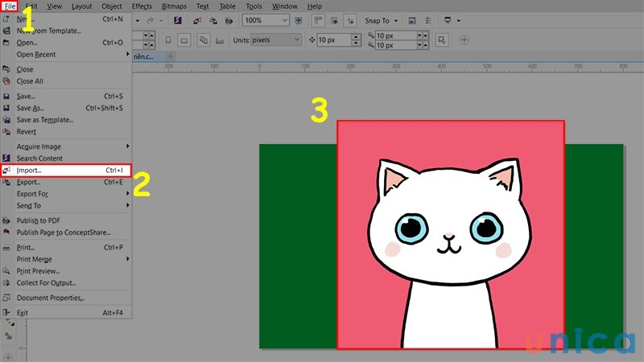Open the Effects menu
The height and width of the screenshot is (362, 644).
coord(142,6)
